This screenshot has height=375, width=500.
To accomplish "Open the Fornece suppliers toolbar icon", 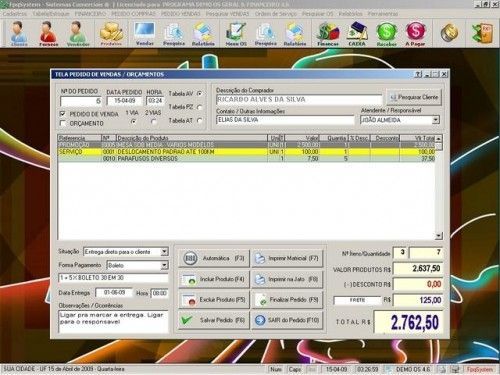I will coord(48,33).
